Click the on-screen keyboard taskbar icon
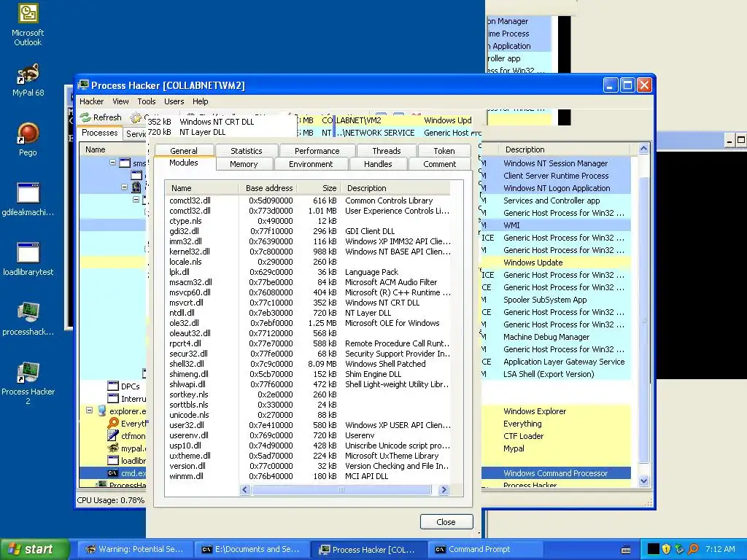The width and height of the screenshot is (747, 560). tap(626, 550)
